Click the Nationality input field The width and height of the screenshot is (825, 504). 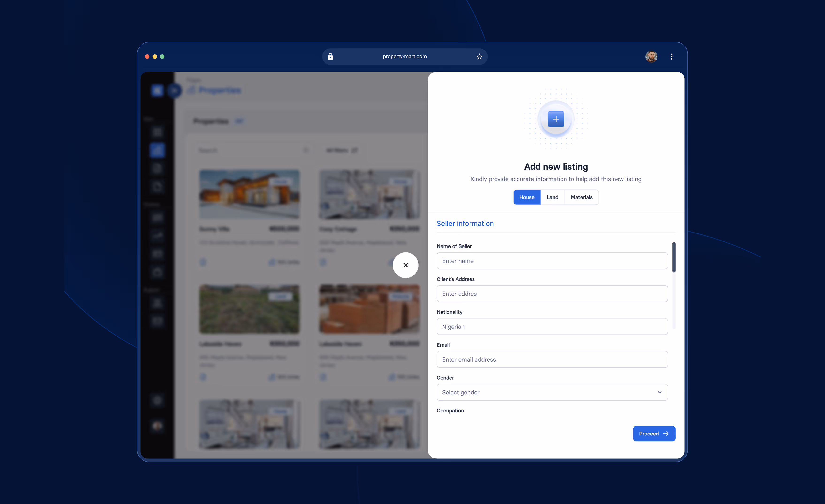[552, 327]
